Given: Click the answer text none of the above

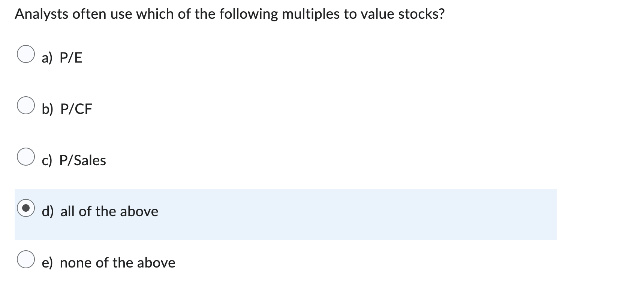Looking at the screenshot, I should pos(118,263).
